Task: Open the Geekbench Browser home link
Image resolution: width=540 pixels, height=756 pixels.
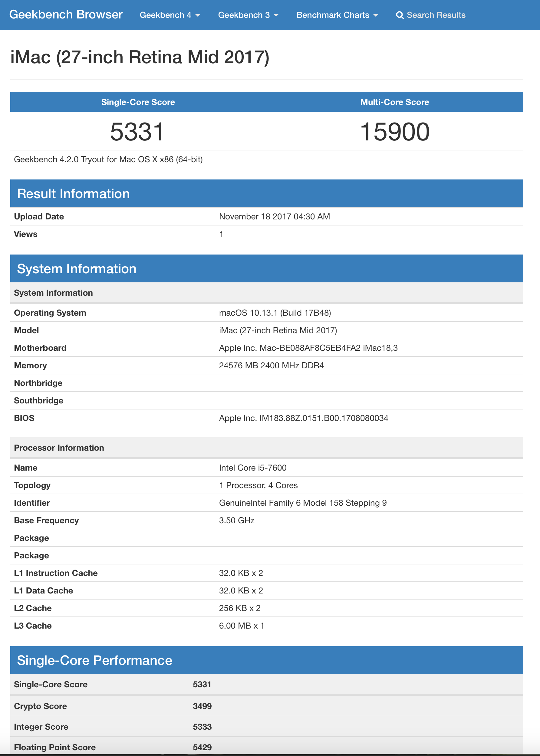Action: coord(66,15)
